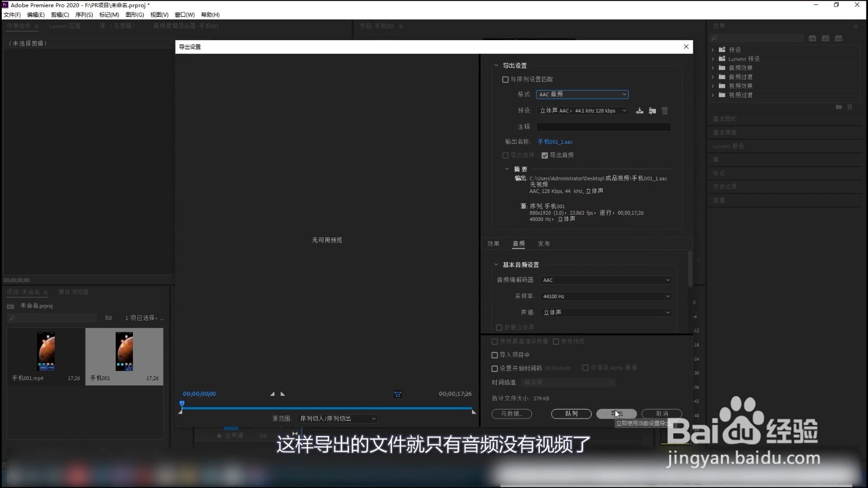Click the save preset icon

[x=640, y=111]
